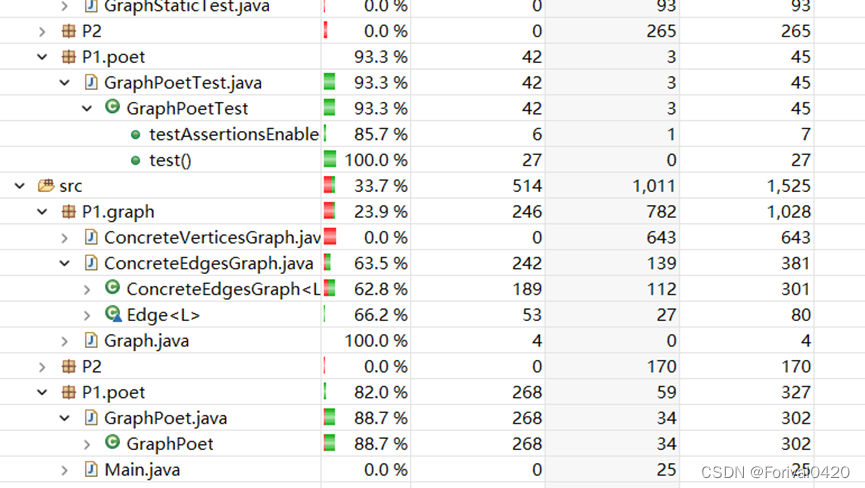This screenshot has height=488, width=865.
Task: Click the 23.9 % coverage of P1.graph
Action: click(381, 212)
